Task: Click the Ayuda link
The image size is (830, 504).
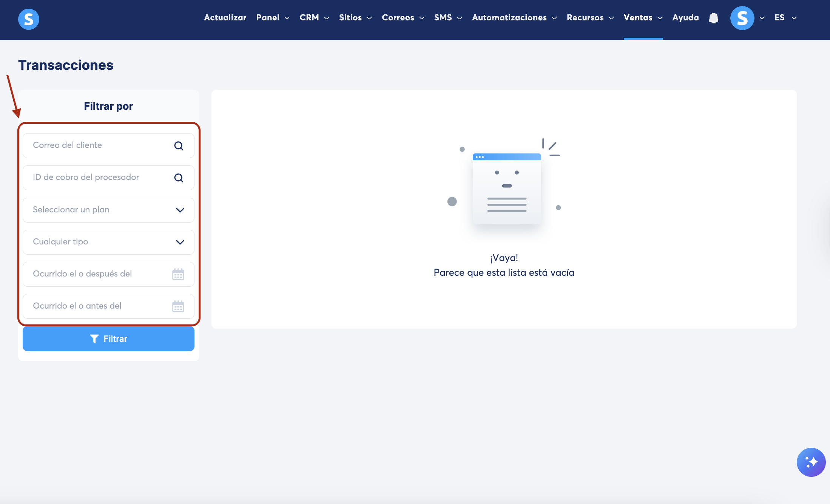Action: click(685, 18)
